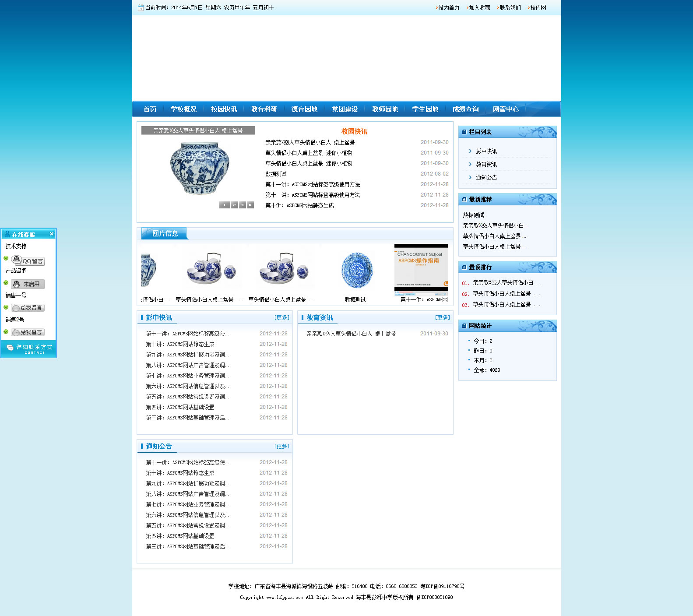
Task: Expand 更多 in 彭中快讯 section
Action: tap(281, 317)
